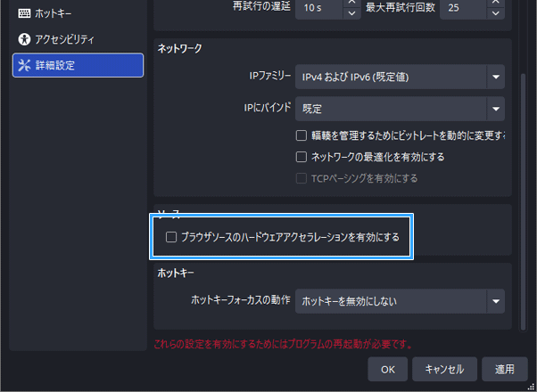Open the ホットキー settings page

click(x=78, y=13)
